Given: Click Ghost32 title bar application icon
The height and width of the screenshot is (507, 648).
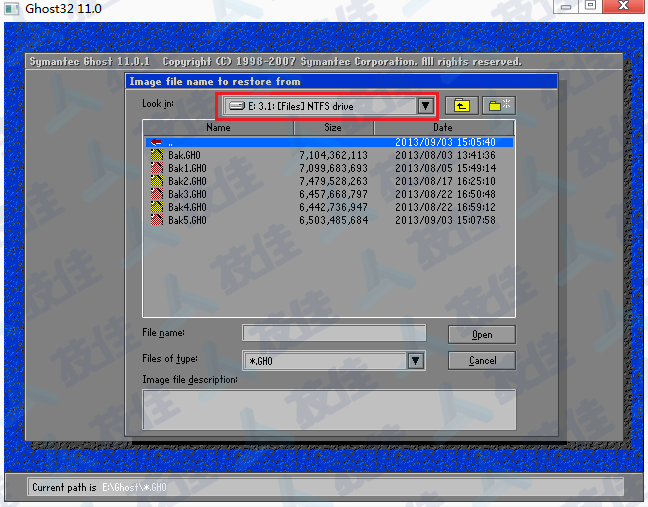Looking at the screenshot, I should [11, 9].
